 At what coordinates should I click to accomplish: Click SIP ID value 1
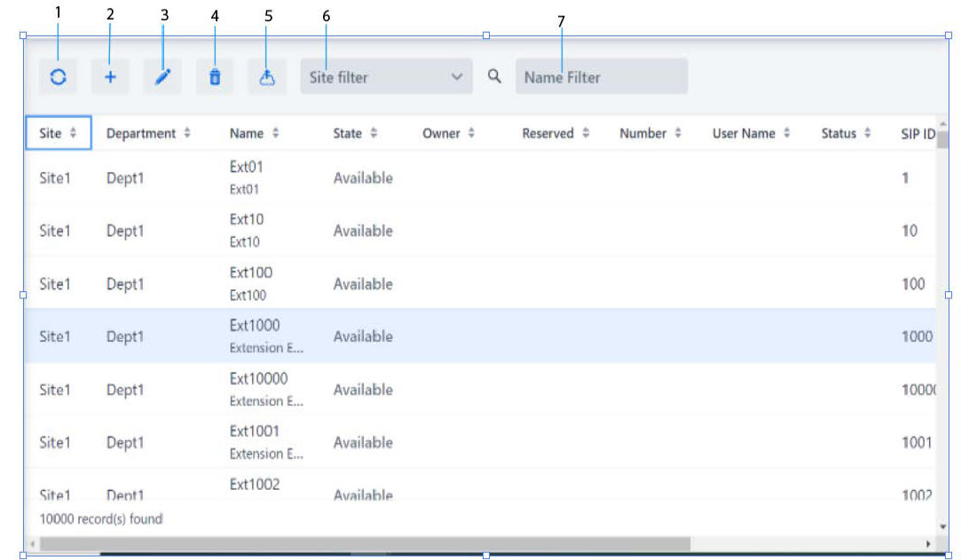coord(904,177)
